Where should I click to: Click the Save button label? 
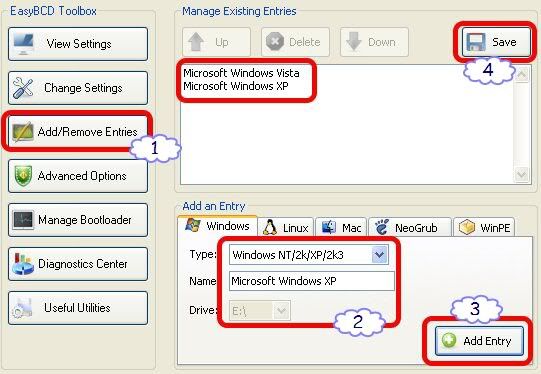504,42
